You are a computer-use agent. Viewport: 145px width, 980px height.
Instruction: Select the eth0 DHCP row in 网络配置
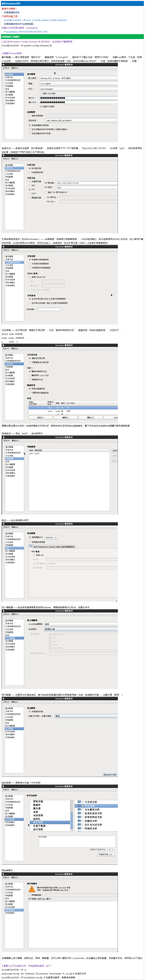tap(69, 453)
